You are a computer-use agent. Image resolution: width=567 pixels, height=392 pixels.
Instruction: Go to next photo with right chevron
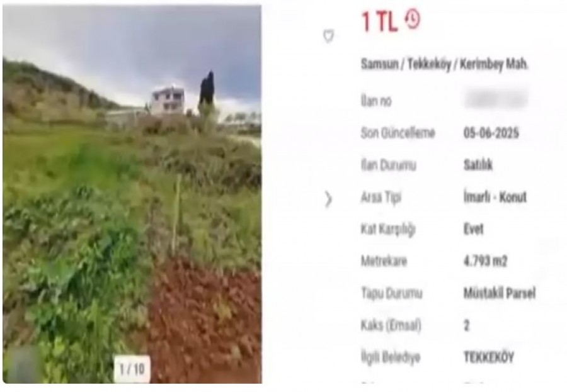click(328, 199)
